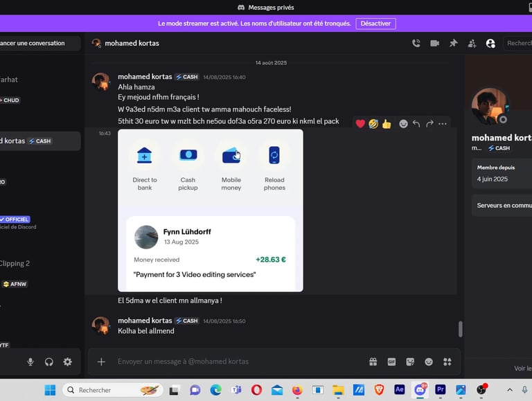Image resolution: width=532 pixels, height=401 pixels.
Task: Open the find or start conversation box
Action: [39, 44]
